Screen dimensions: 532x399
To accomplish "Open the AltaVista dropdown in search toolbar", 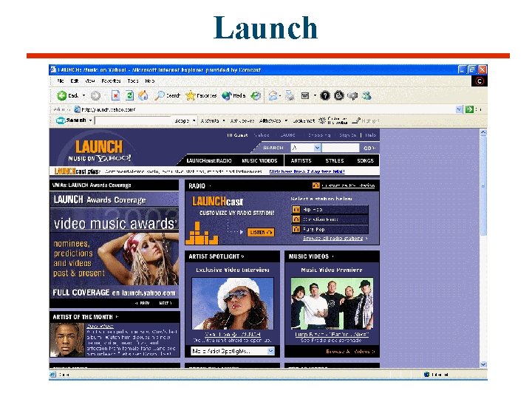I will click(224, 120).
